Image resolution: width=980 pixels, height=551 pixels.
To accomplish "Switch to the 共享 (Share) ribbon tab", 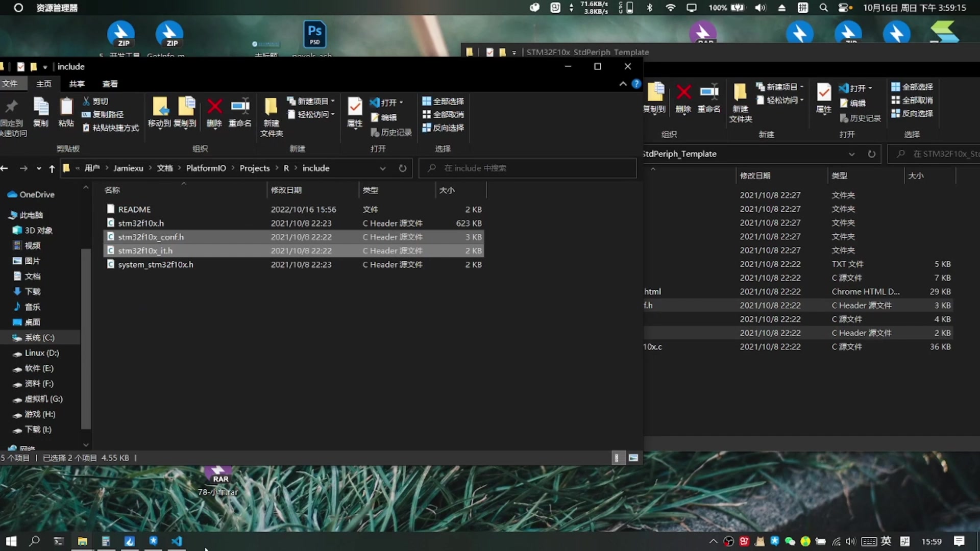I will pos(77,83).
